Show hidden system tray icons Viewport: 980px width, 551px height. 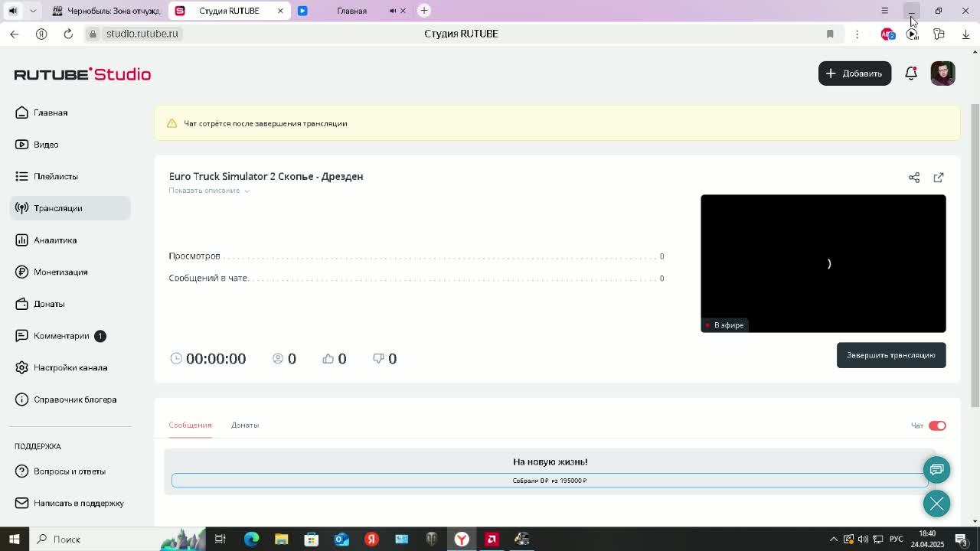click(x=834, y=539)
